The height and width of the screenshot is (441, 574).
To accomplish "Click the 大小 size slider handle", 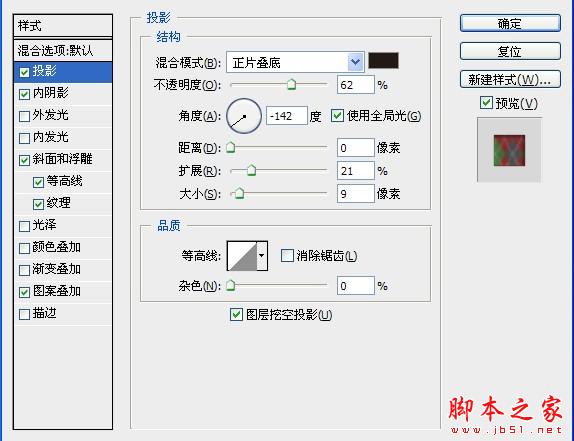I will tap(239, 193).
